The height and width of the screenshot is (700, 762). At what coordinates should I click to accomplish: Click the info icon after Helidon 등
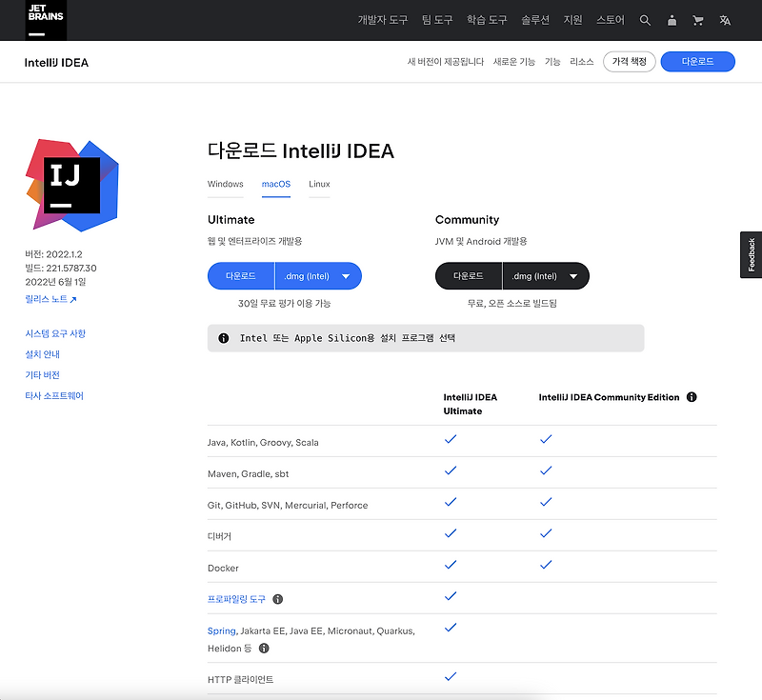click(x=264, y=648)
